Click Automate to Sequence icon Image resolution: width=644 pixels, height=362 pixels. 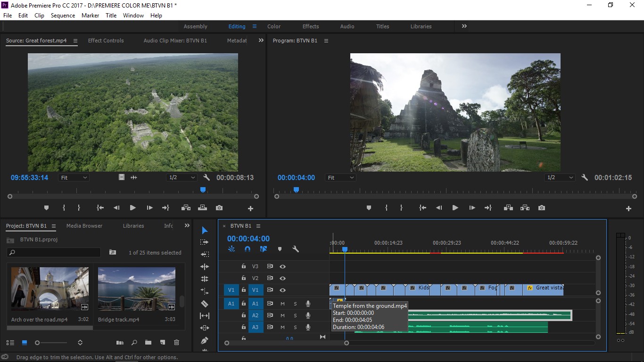pyautogui.click(x=120, y=343)
